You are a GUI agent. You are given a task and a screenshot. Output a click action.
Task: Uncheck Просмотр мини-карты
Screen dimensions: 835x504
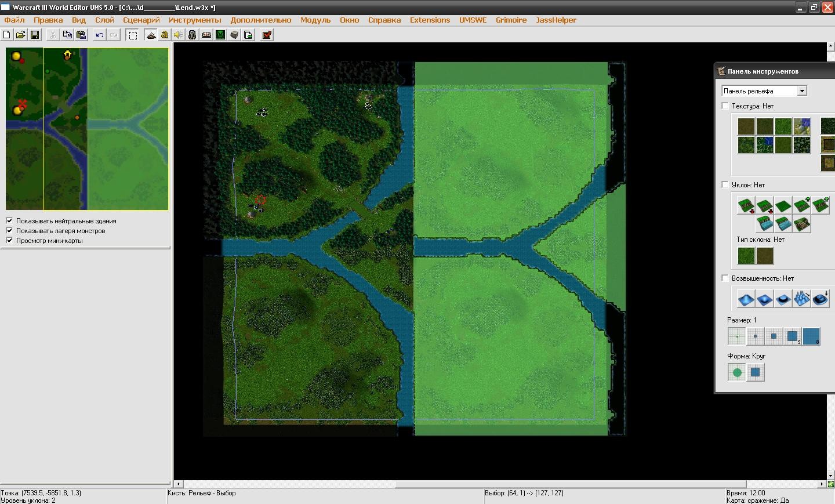point(9,240)
